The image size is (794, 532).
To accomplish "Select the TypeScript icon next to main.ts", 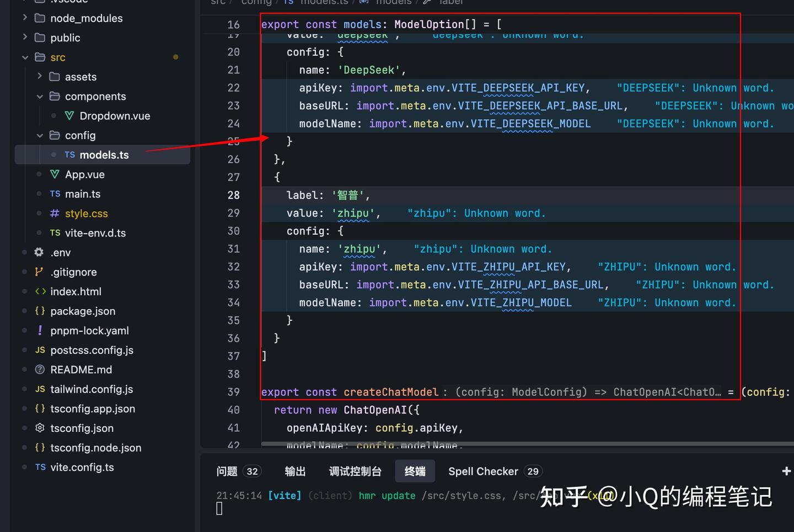I will pyautogui.click(x=55, y=194).
